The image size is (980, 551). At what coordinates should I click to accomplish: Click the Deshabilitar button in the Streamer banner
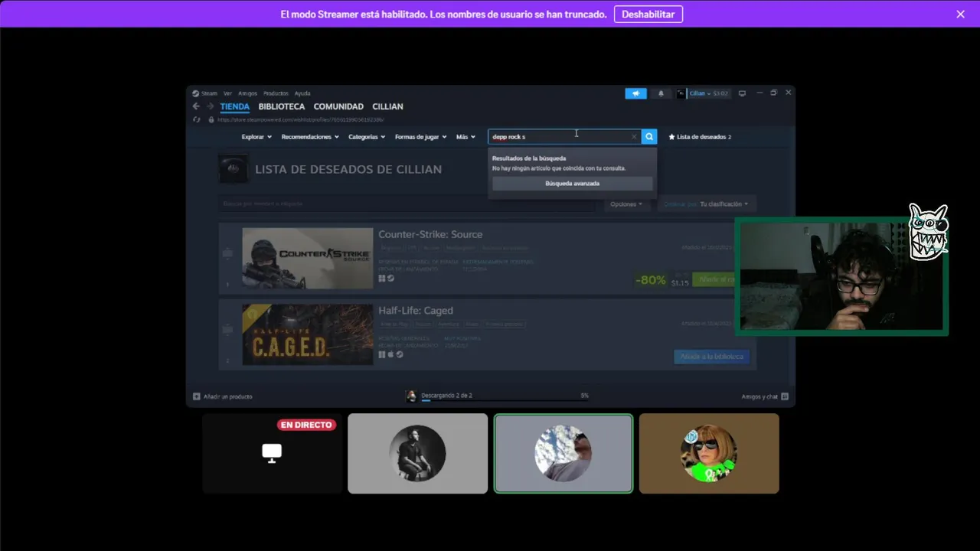pyautogui.click(x=648, y=14)
